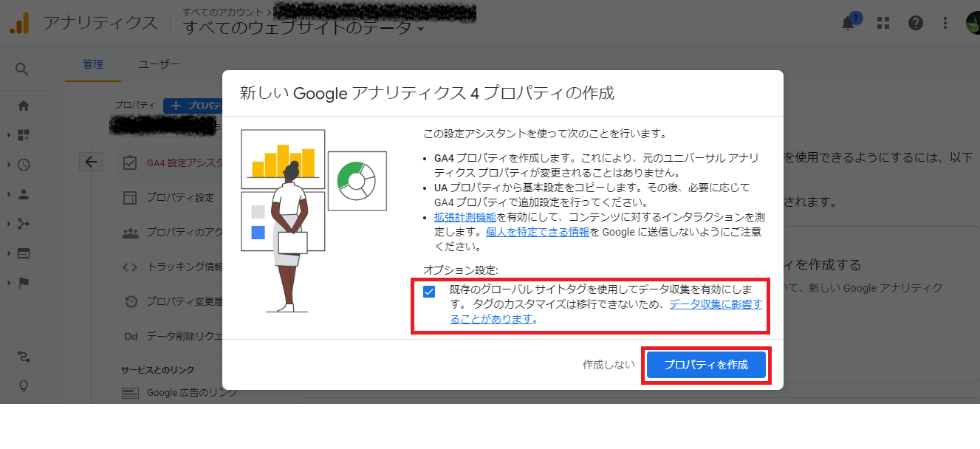Select プロパティ変更履歴 menu item
This screenshot has height=449, width=980.
tap(171, 301)
